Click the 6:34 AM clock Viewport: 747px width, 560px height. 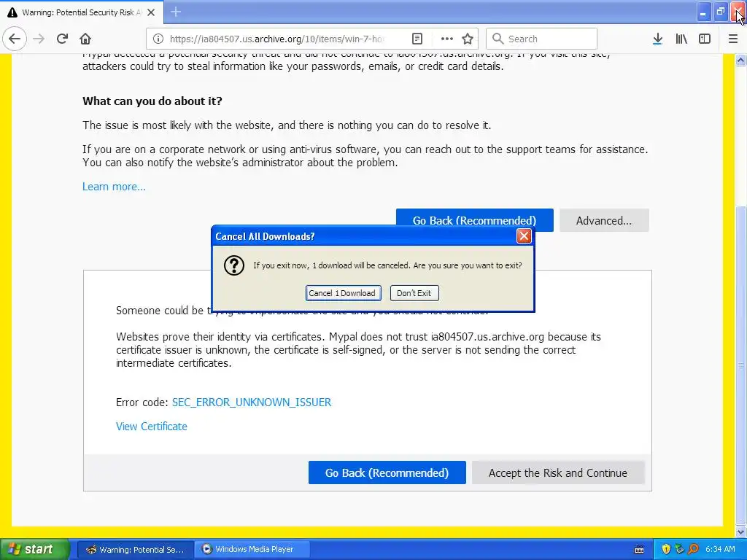(x=720, y=549)
